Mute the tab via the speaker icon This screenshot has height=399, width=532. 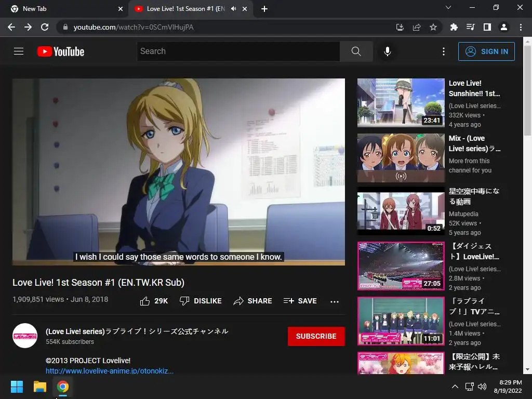coord(233,9)
